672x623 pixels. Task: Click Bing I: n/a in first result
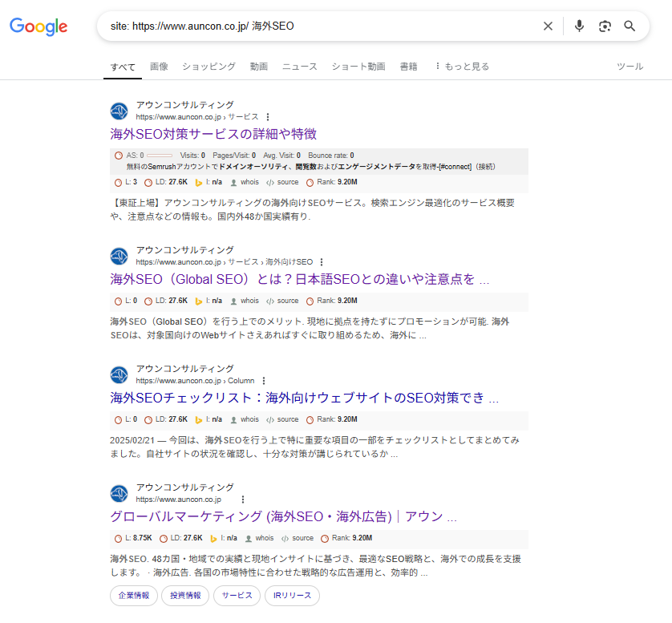tap(208, 182)
